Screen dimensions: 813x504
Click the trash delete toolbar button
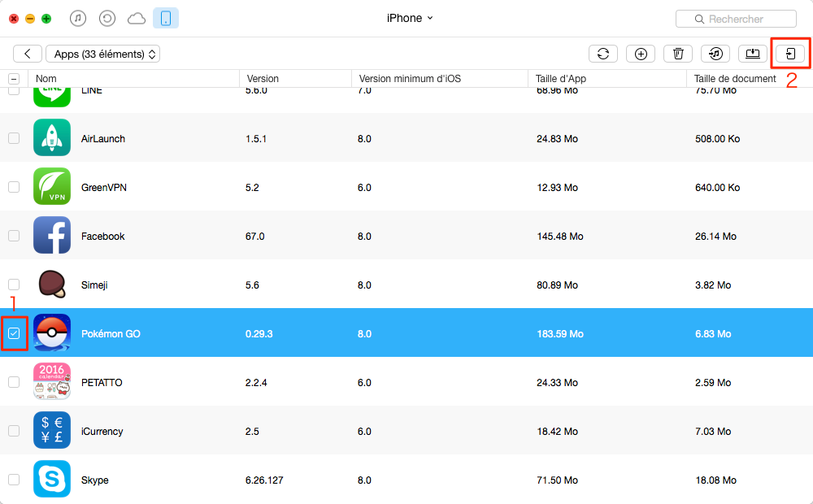678,54
